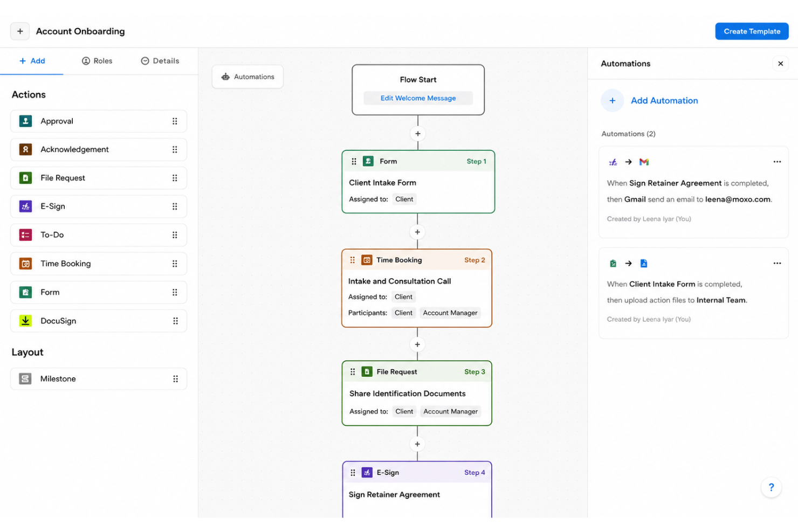
Task: Click the plus button beside Account Onboarding
Action: point(20,31)
